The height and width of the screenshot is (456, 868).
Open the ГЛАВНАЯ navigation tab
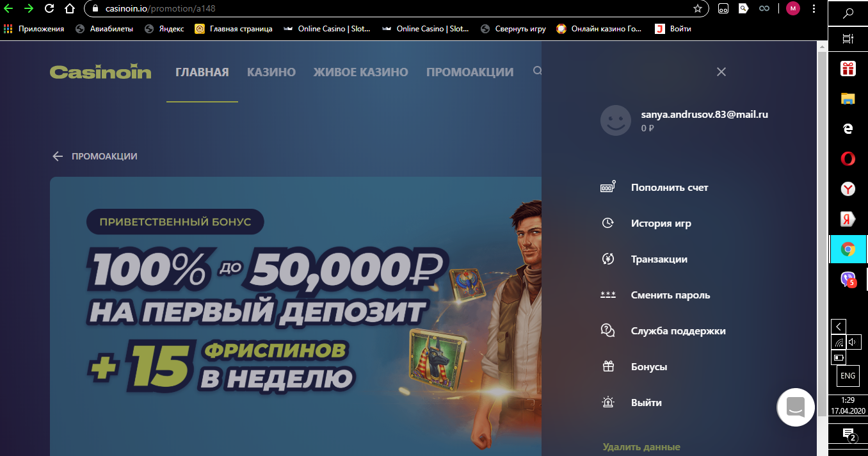point(202,72)
